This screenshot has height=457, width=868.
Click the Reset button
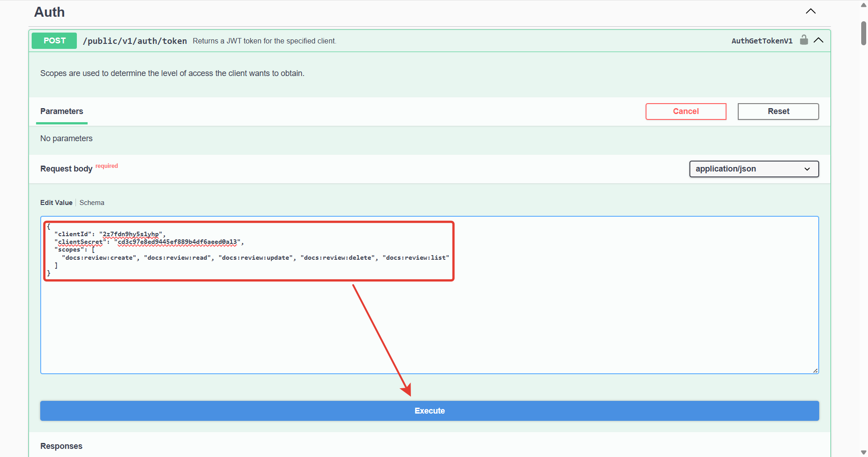pyautogui.click(x=778, y=111)
